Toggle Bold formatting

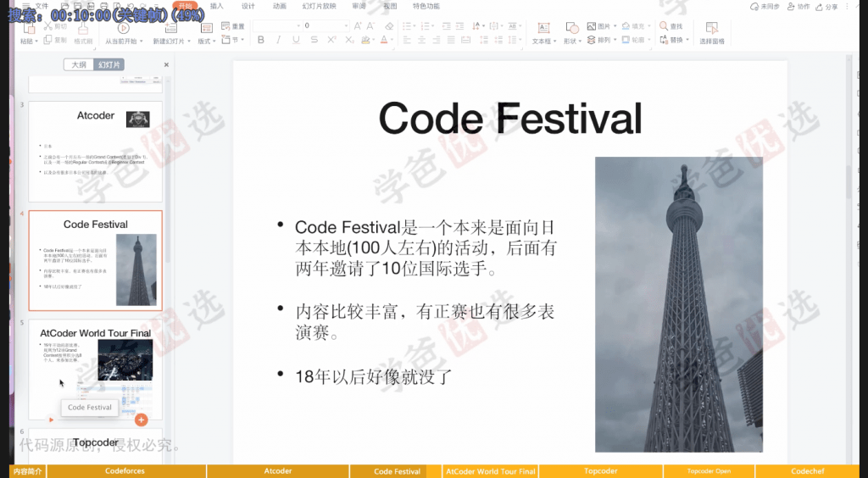pyautogui.click(x=261, y=40)
